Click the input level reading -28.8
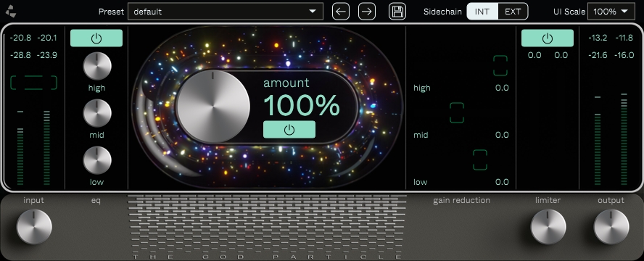The image size is (644, 261). [x=20, y=55]
